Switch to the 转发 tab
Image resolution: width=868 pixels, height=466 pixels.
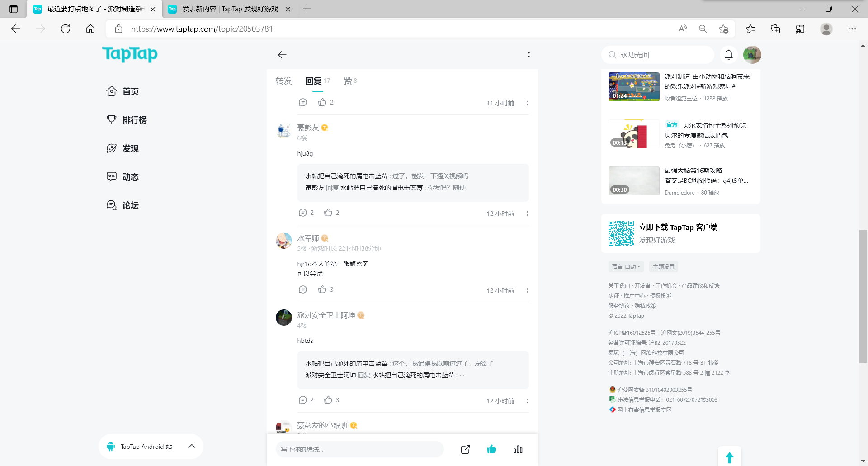tap(283, 81)
